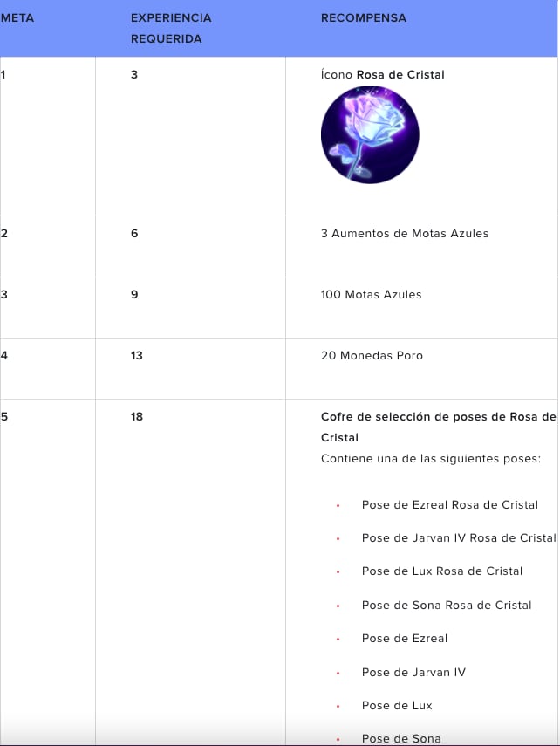This screenshot has height=746, width=560.
Task: Click the EXPERIENCIA REQUERIDA column header
Action: click(171, 28)
